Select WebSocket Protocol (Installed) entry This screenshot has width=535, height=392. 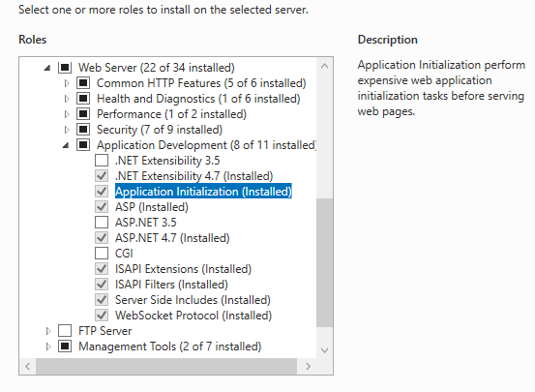(193, 316)
